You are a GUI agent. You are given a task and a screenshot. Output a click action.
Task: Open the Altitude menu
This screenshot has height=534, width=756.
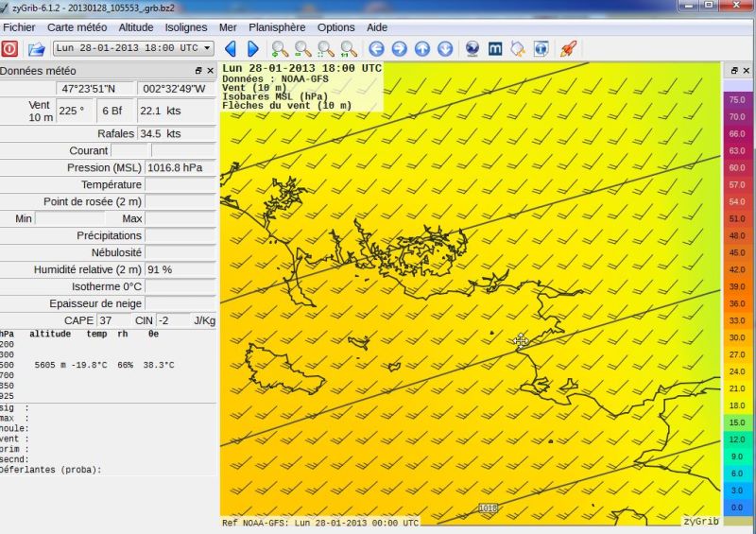[136, 27]
